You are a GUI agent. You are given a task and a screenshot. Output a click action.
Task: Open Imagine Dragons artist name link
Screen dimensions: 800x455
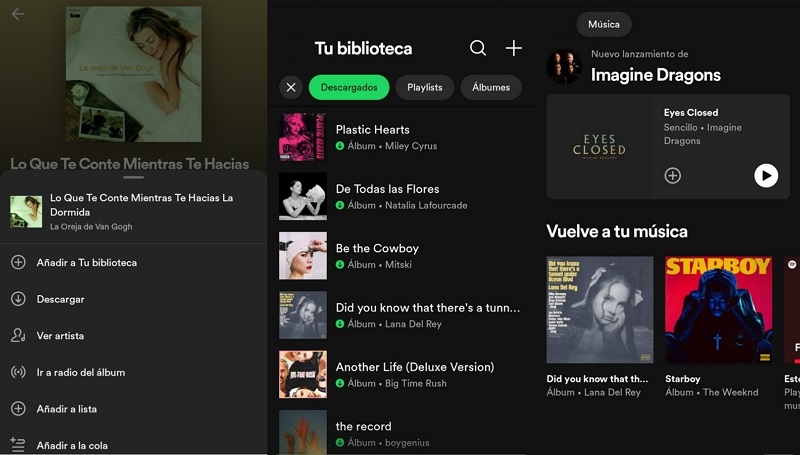tap(656, 75)
